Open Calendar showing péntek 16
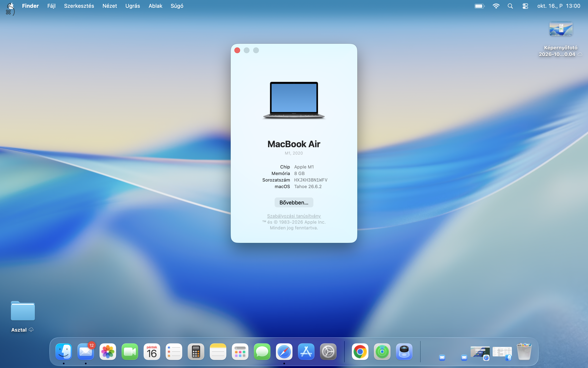 pyautogui.click(x=152, y=351)
